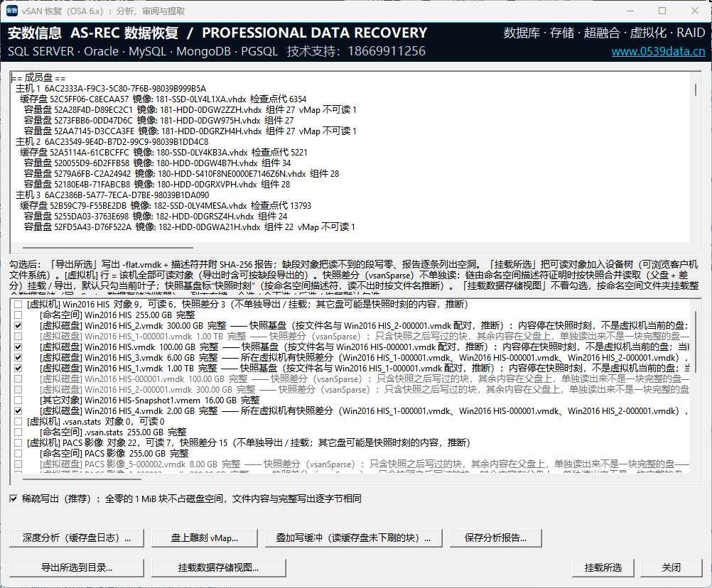Check the [虚拟机] .vsan.stats checkbox
712x588 pixels.
(x=18, y=422)
